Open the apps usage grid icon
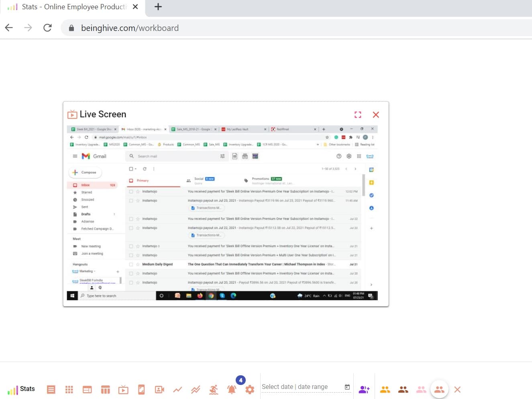This screenshot has height=399, width=532. [69, 389]
